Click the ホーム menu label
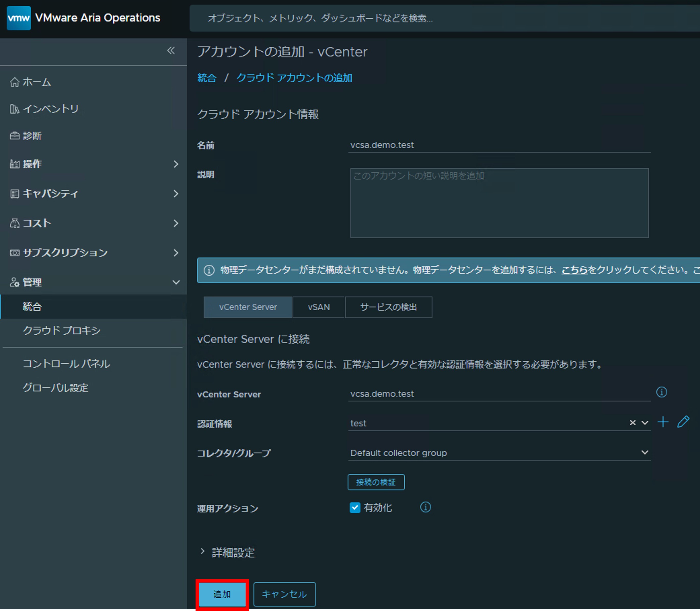 coord(37,82)
